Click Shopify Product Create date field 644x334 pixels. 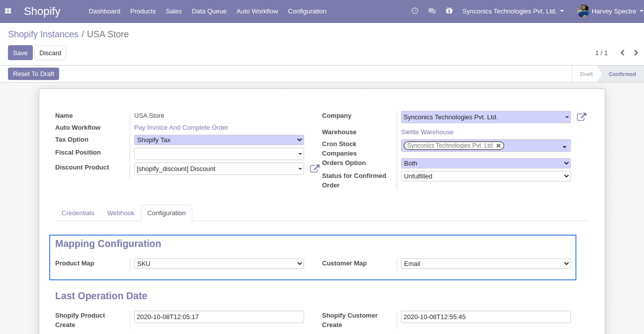pyautogui.click(x=219, y=317)
